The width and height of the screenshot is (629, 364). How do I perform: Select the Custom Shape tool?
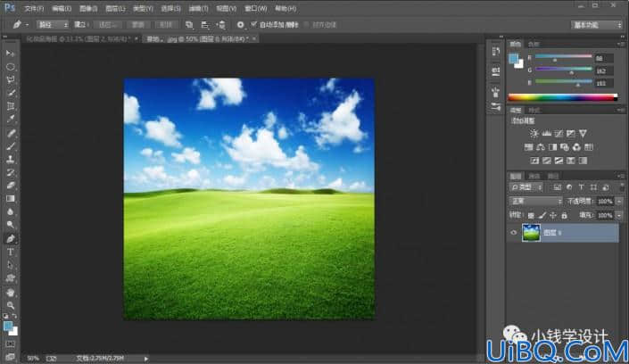point(11,278)
